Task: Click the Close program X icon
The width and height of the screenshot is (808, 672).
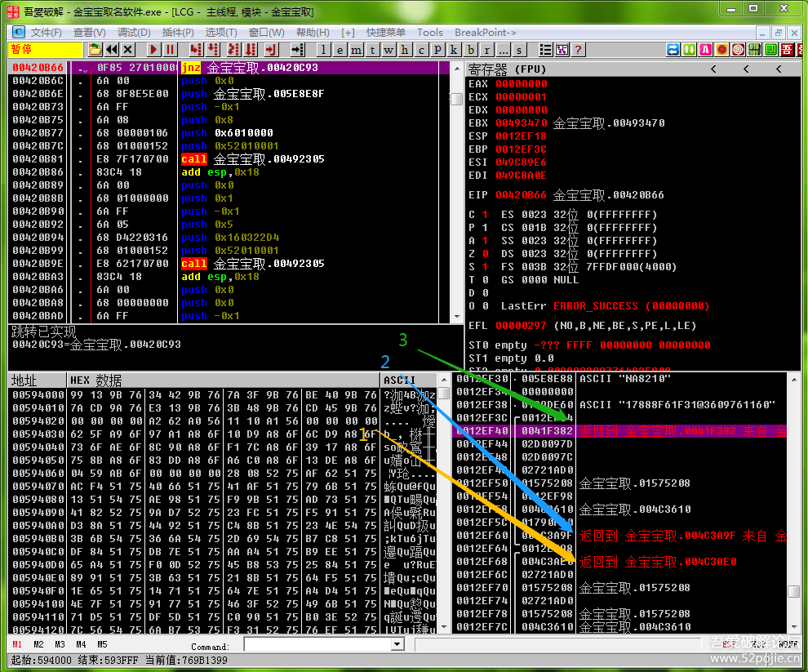Action: (x=128, y=50)
